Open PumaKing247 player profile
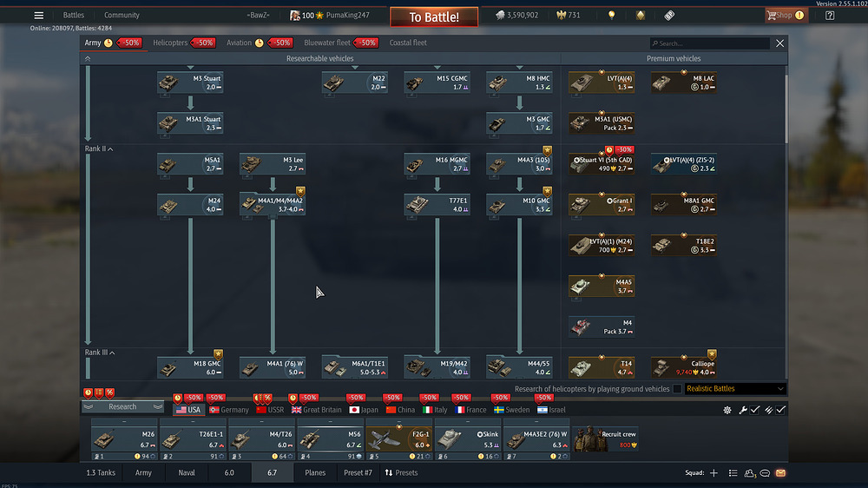The image size is (868, 488). [x=347, y=16]
